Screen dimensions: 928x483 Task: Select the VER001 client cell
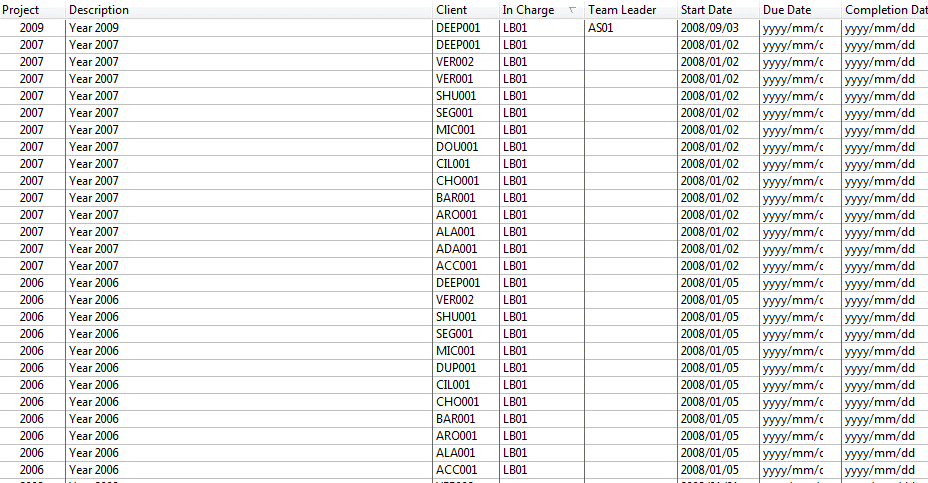(x=455, y=79)
